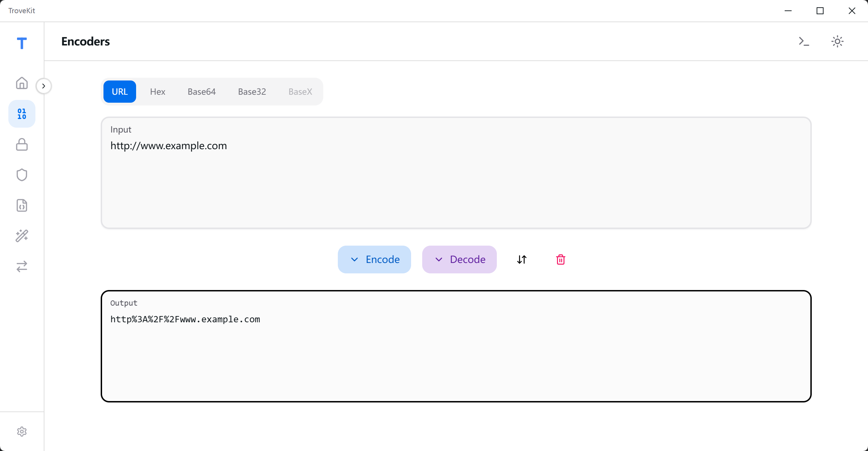Run Decode on the input text

point(467,259)
